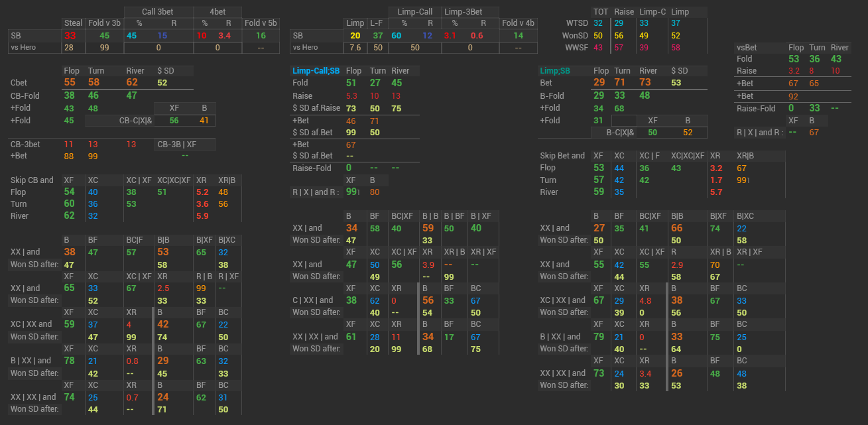Click the Fold v 5b column header
This screenshot has width=868, height=425.
pos(261,23)
